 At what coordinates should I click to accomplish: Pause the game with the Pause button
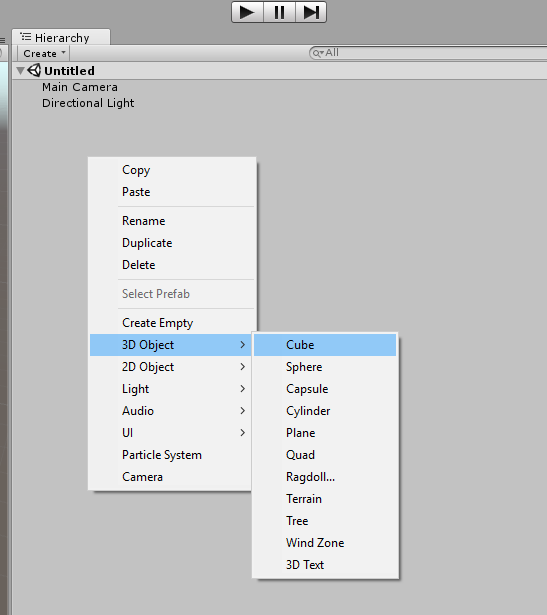tap(279, 12)
